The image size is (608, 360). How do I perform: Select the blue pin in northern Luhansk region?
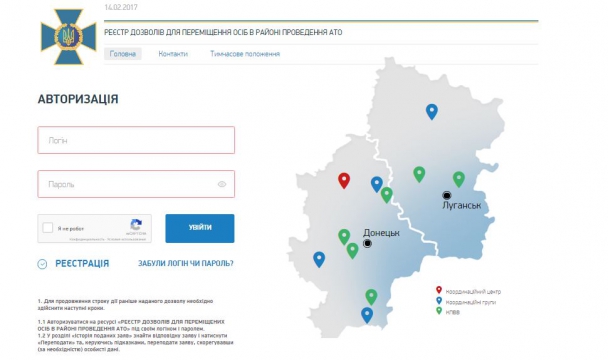(432, 111)
